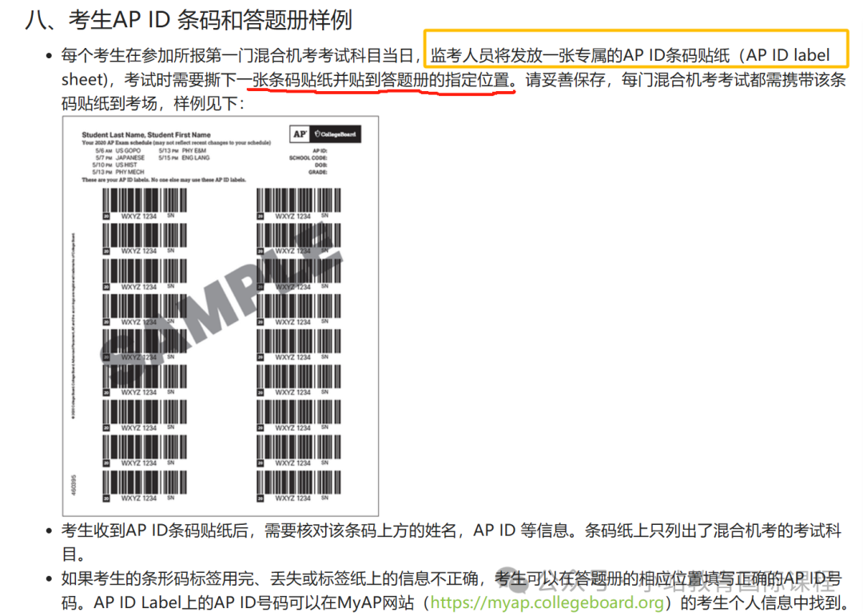
Task: Click 'ENG LANG' exam entry in the sample schedule
Action: (196, 158)
